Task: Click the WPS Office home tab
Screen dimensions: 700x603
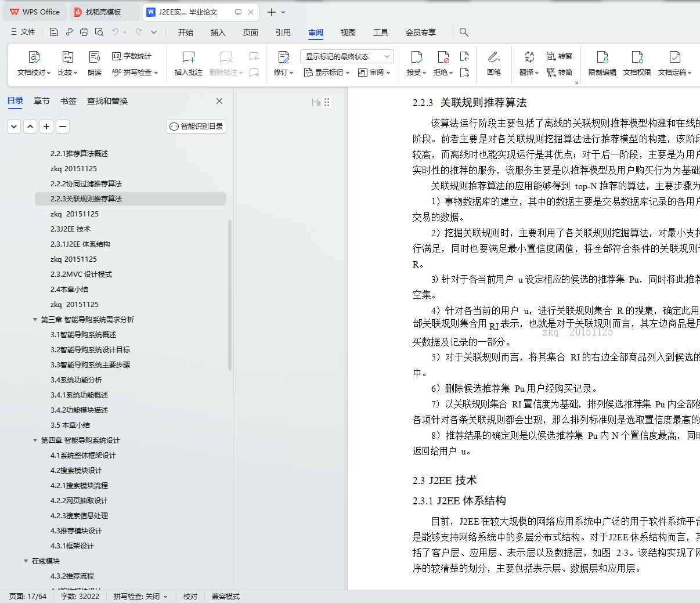Action: (x=35, y=12)
